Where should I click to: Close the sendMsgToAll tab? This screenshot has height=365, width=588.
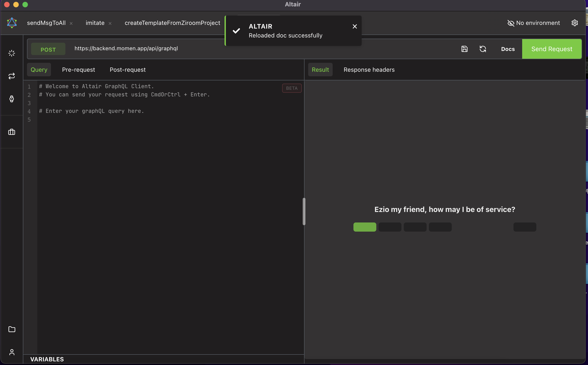pos(71,24)
